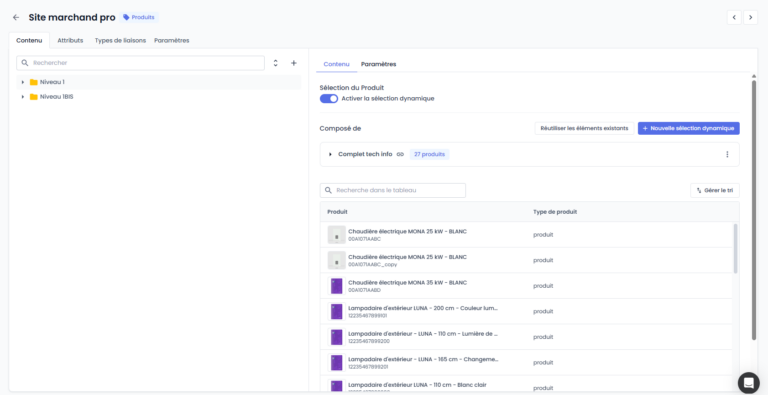
Task: Toggle Activer la sélection dynamique switch
Action: click(x=329, y=99)
